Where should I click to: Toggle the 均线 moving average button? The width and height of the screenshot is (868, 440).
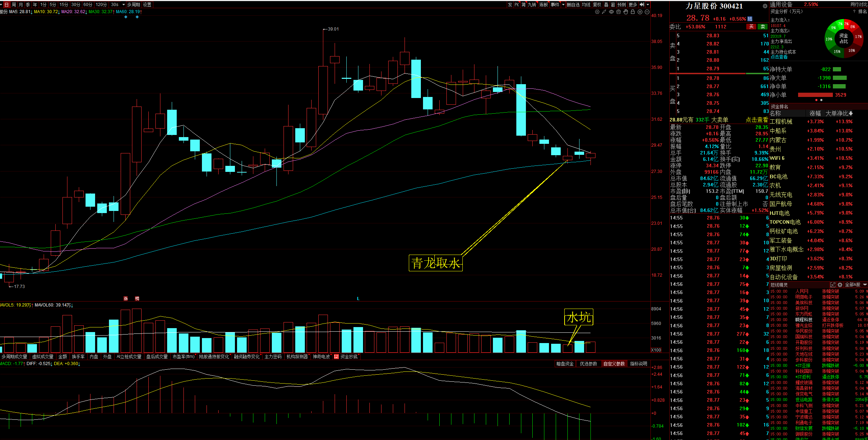tap(586, 5)
